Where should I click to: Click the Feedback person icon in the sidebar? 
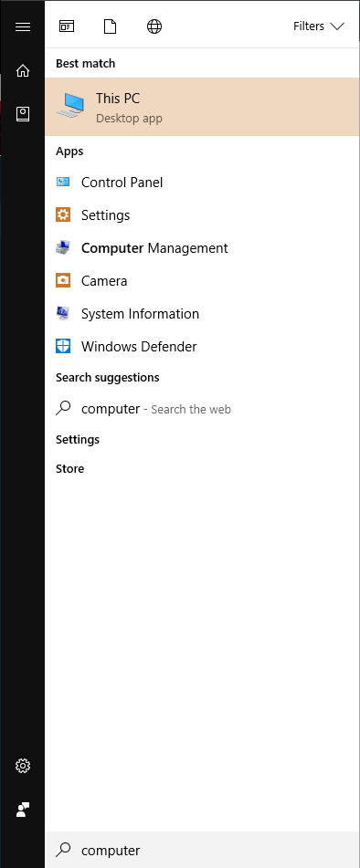[x=23, y=810]
